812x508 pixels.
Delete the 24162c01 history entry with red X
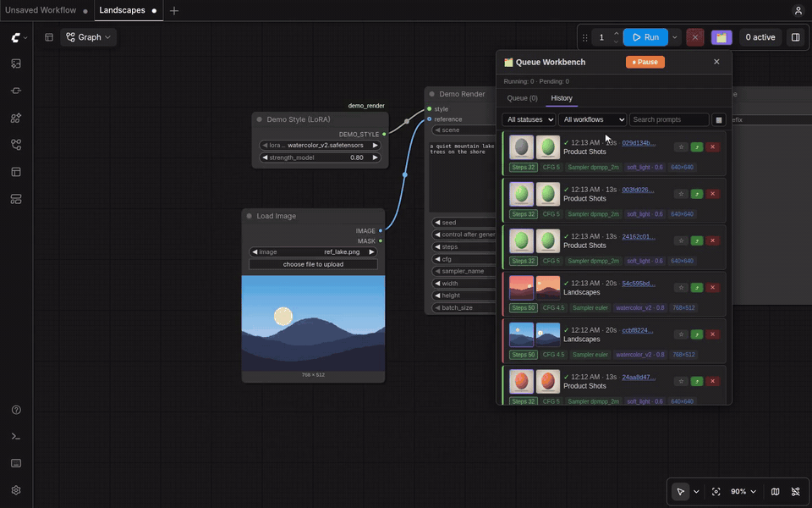712,240
